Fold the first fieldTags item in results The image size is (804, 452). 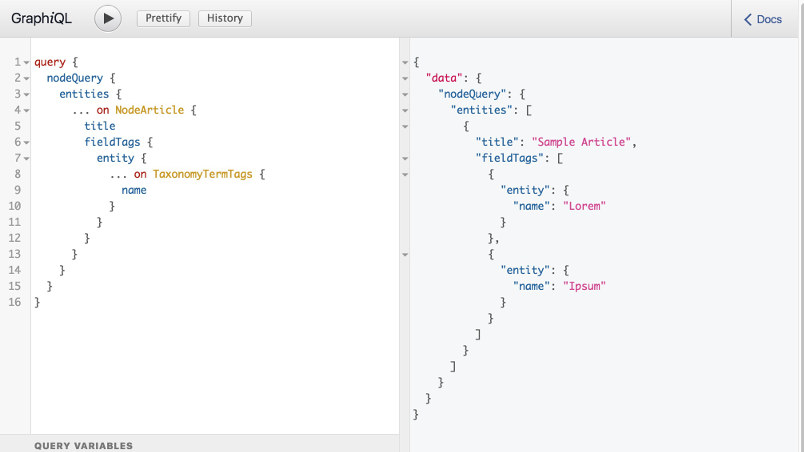pyautogui.click(x=405, y=174)
